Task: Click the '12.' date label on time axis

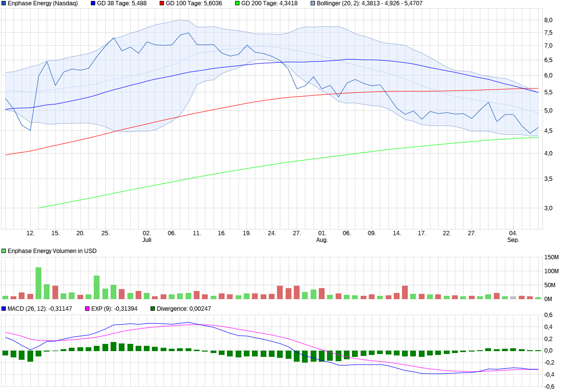Action: coord(31,233)
